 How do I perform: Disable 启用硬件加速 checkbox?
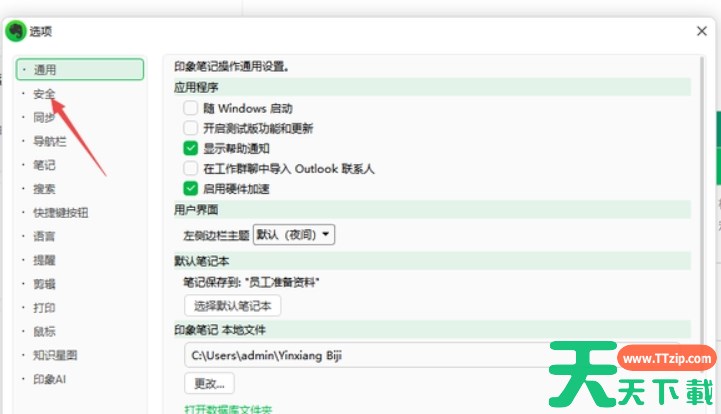pyautogui.click(x=190, y=189)
